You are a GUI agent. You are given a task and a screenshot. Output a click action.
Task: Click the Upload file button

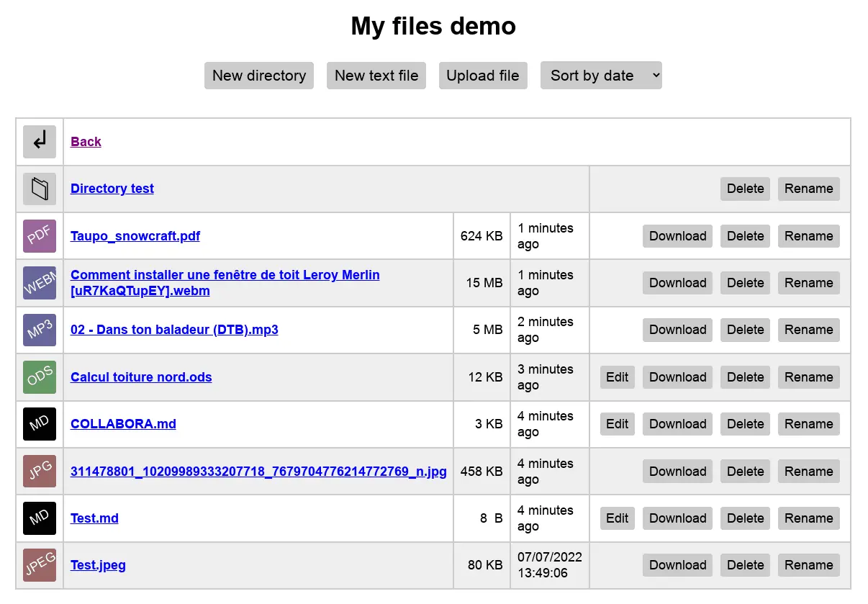click(483, 76)
